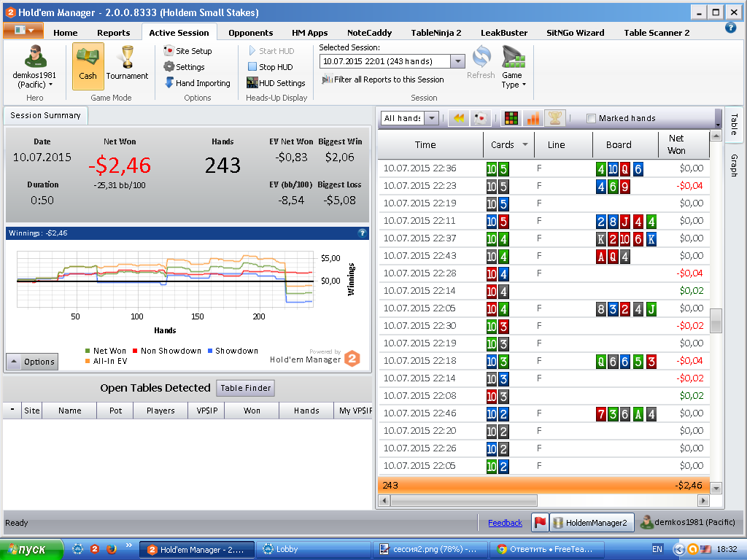Click the Start HUD button
The image size is (747, 560).
(x=271, y=51)
